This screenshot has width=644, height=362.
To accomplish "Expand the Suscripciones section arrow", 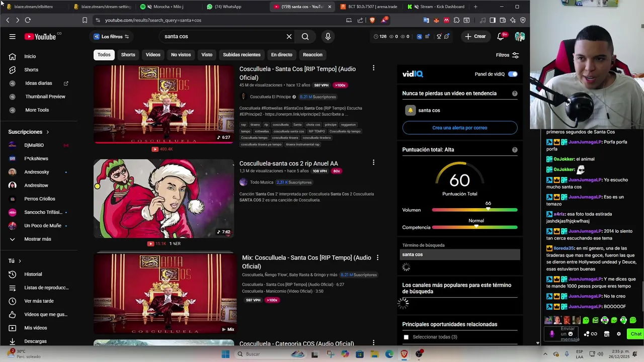I will click(x=48, y=132).
